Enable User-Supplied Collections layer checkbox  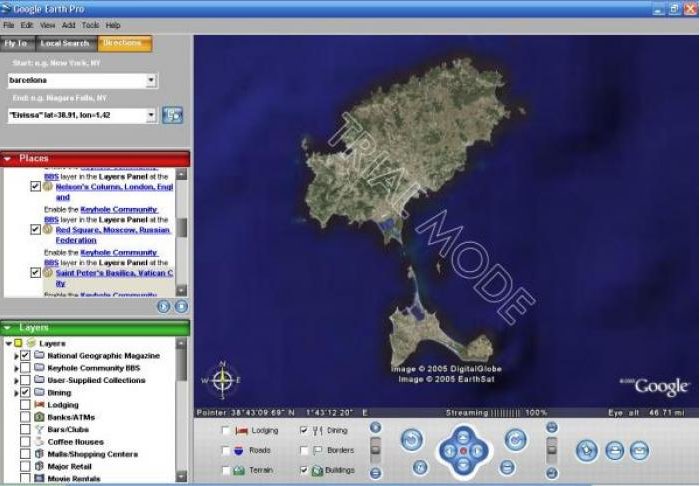click(25, 380)
